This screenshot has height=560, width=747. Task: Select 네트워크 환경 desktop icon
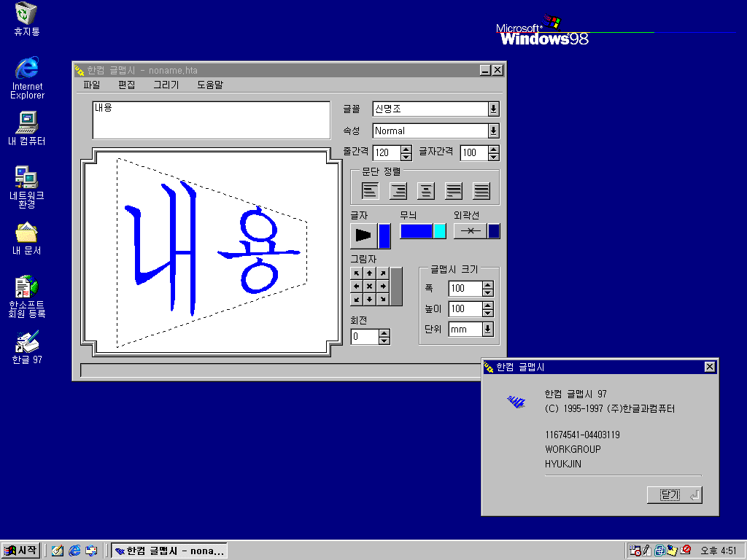tap(27, 187)
